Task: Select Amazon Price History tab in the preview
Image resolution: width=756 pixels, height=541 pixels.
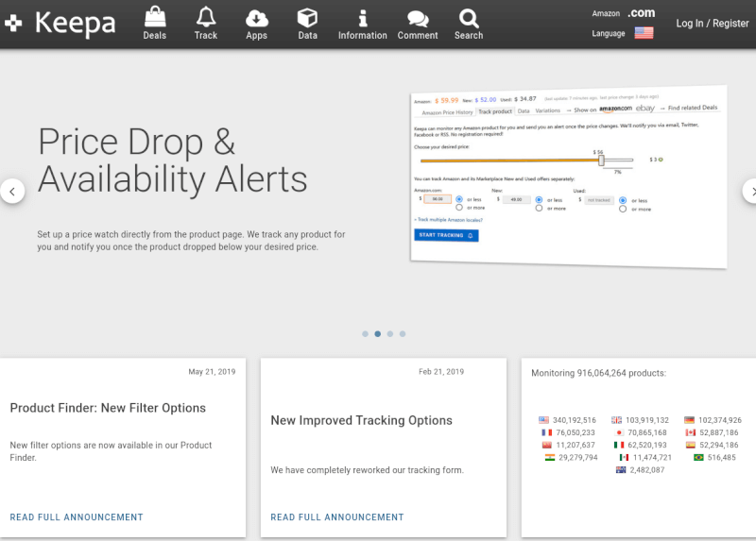Action: (447, 112)
